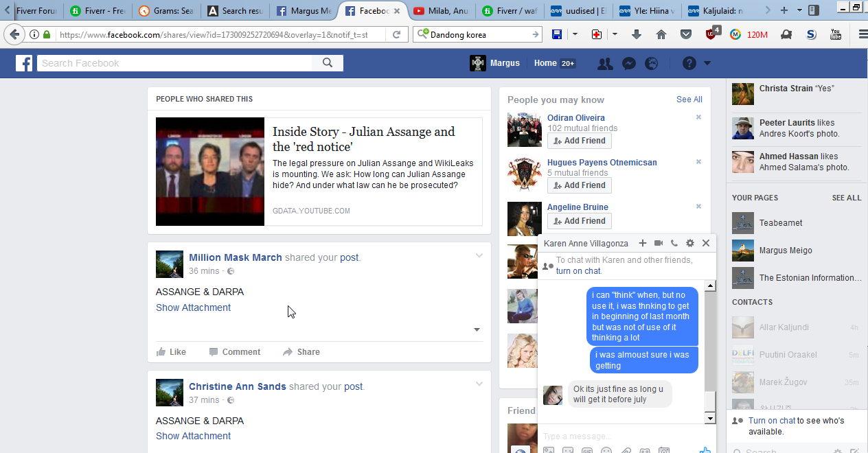Click the Help question mark icon
868x453 pixels.
pyautogui.click(x=689, y=63)
